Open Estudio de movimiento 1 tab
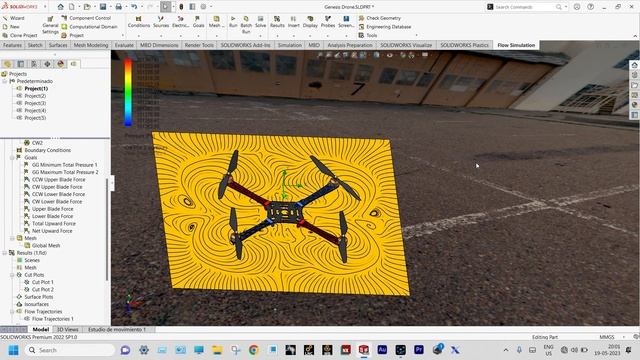This screenshot has height=360, width=640. coord(117,329)
